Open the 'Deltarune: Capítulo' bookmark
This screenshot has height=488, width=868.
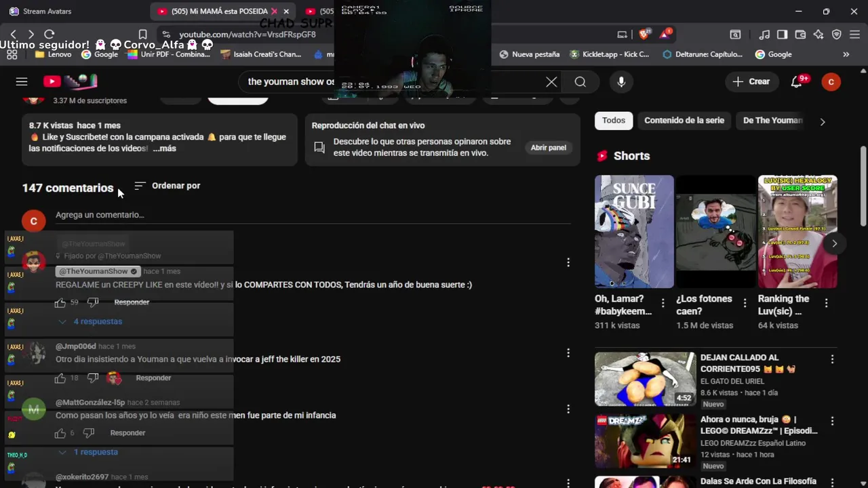pyautogui.click(x=702, y=54)
